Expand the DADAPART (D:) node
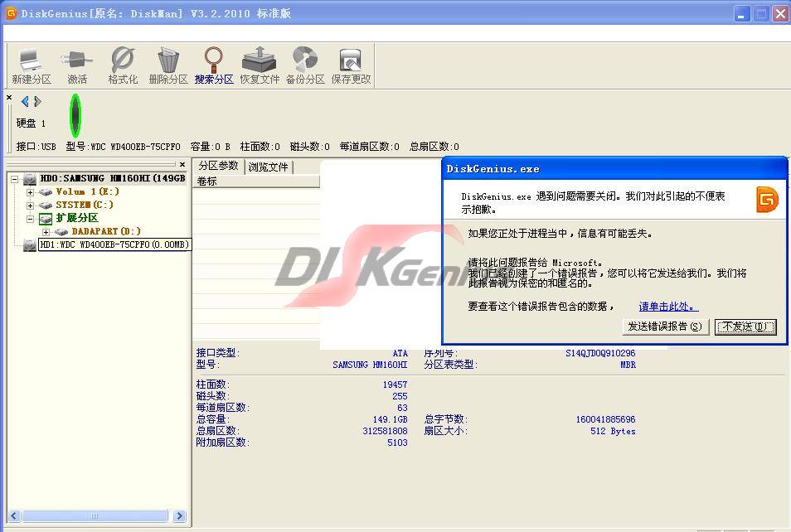791x532 pixels. [x=46, y=232]
